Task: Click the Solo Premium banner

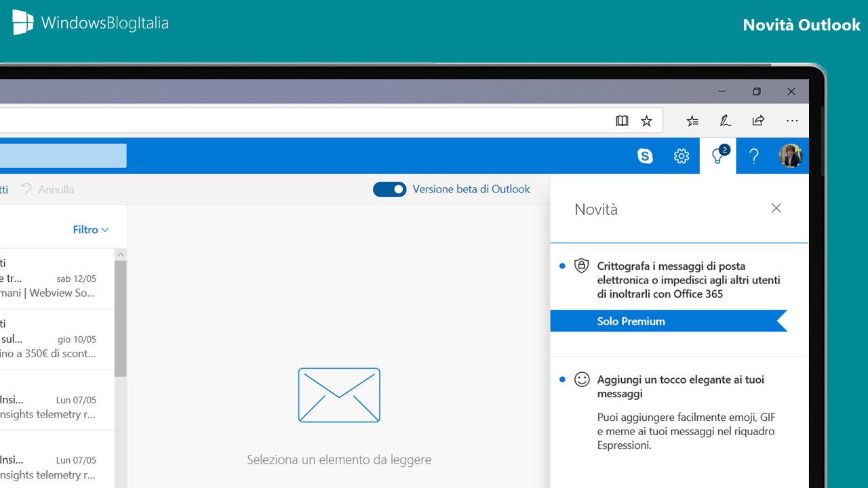Action: tap(669, 321)
